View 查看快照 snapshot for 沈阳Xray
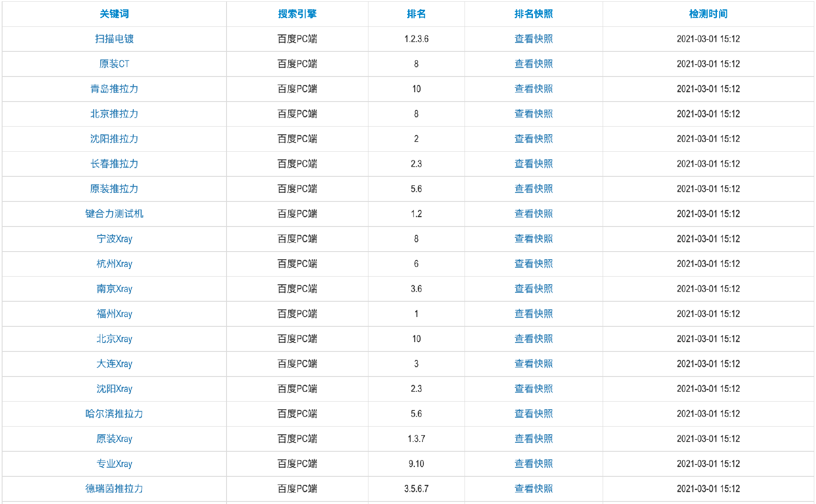This screenshot has height=504, width=816. [534, 389]
